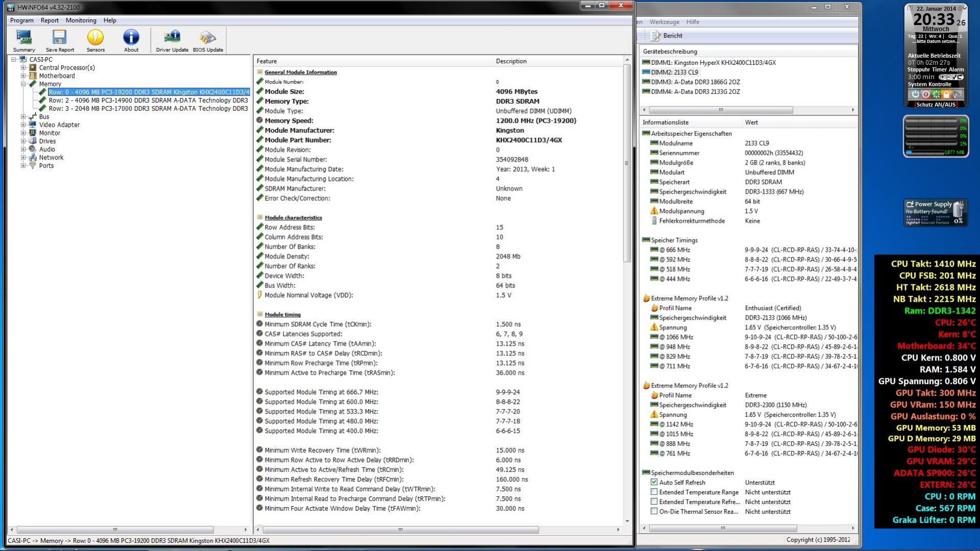This screenshot has width=980, height=551.
Task: Click the green restart icon in System Kontrolle
Action: pyautogui.click(x=936, y=94)
